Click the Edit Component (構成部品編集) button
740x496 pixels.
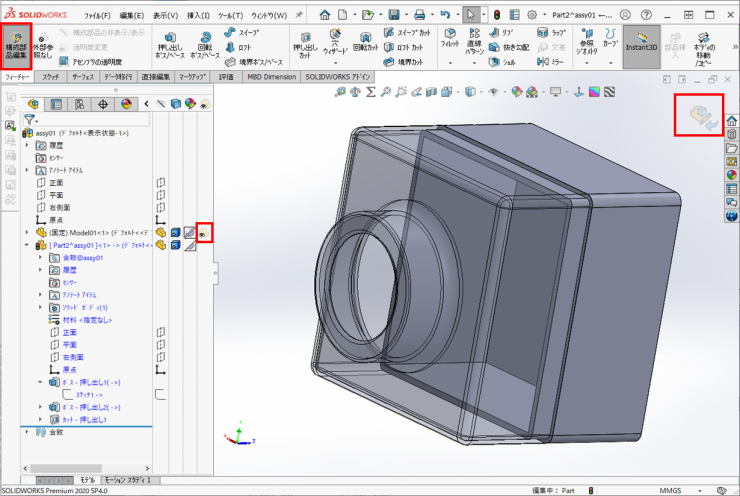[x=16, y=47]
